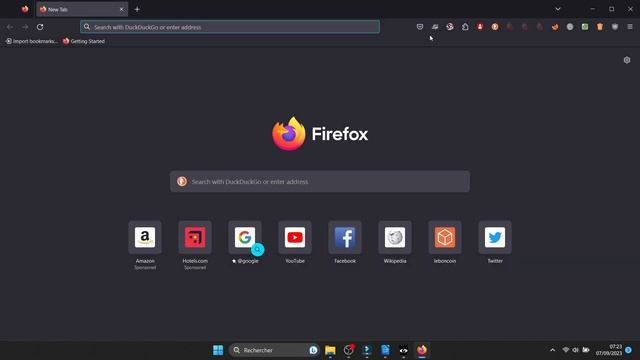This screenshot has width=640, height=360.
Task: Click the black eye-icon app in the taskbar
Action: point(403,350)
